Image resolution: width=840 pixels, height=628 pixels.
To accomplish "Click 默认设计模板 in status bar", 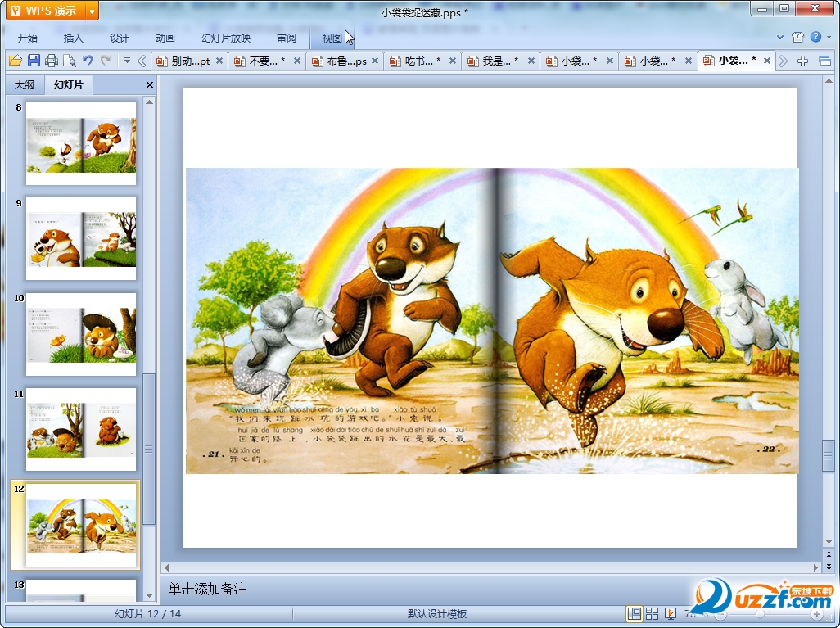I will point(437,614).
